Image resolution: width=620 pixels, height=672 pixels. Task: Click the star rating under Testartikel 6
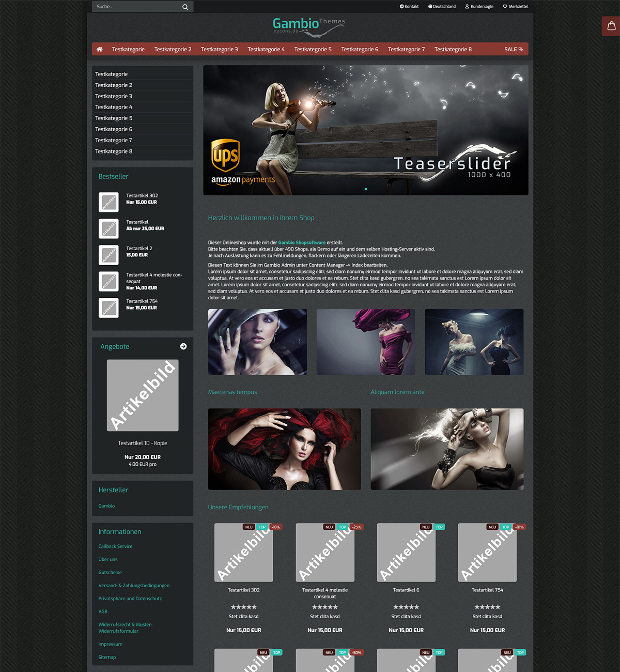406,607
